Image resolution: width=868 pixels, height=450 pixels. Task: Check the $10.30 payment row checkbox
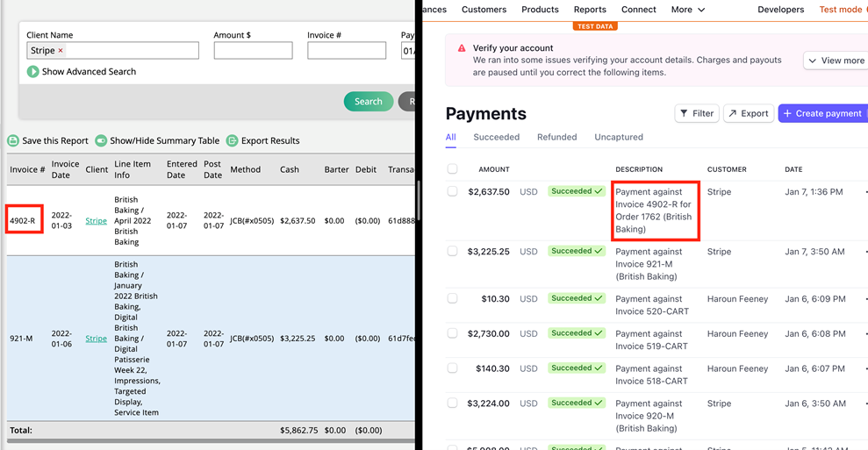click(452, 299)
